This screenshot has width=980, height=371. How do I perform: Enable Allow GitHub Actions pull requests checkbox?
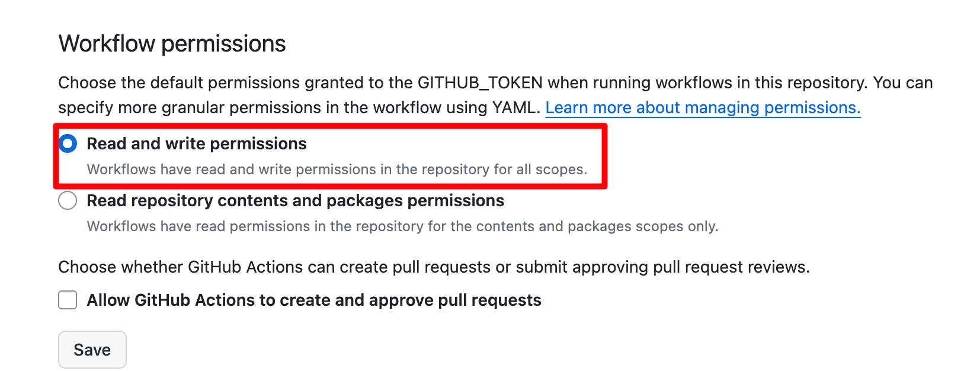click(x=68, y=300)
